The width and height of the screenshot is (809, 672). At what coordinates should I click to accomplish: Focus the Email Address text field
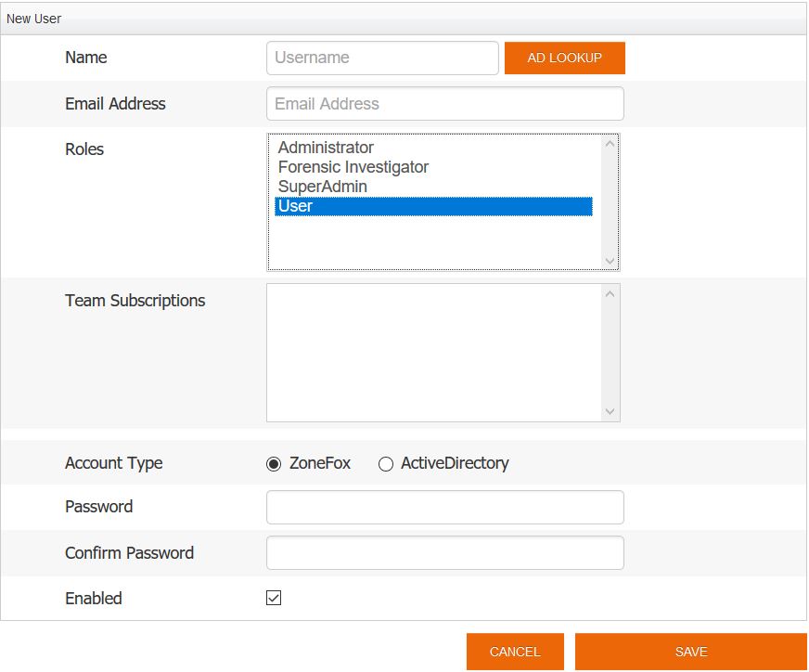(444, 104)
